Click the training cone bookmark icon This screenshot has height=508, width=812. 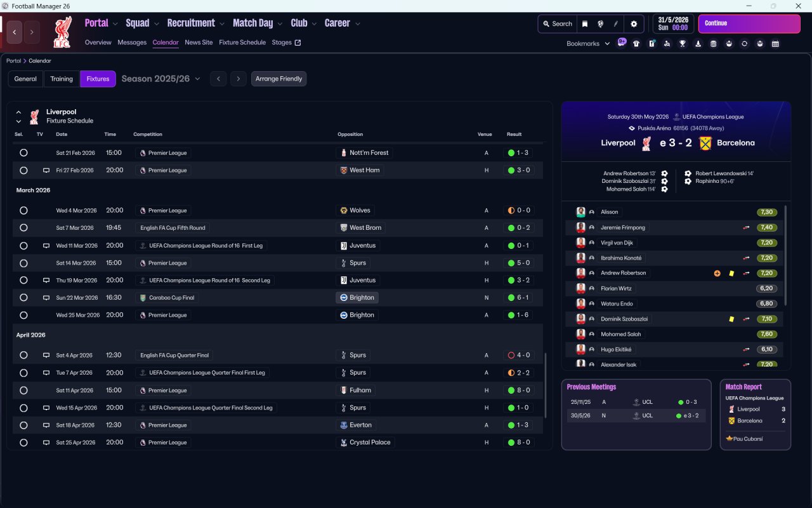click(698, 44)
